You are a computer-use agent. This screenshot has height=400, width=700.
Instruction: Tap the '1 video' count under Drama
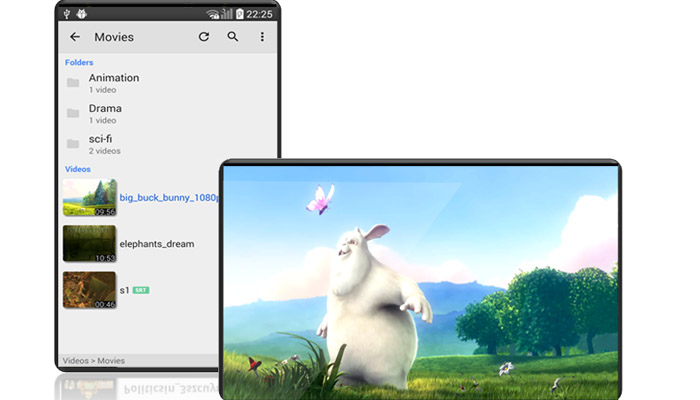point(102,121)
